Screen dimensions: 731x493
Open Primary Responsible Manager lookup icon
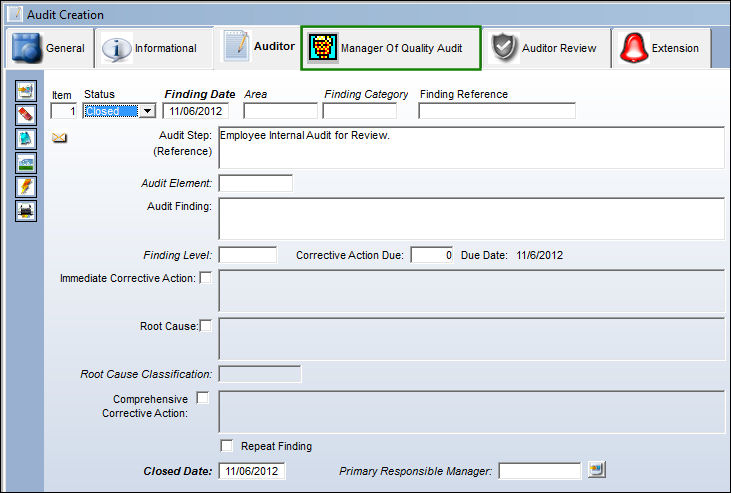(x=597, y=470)
